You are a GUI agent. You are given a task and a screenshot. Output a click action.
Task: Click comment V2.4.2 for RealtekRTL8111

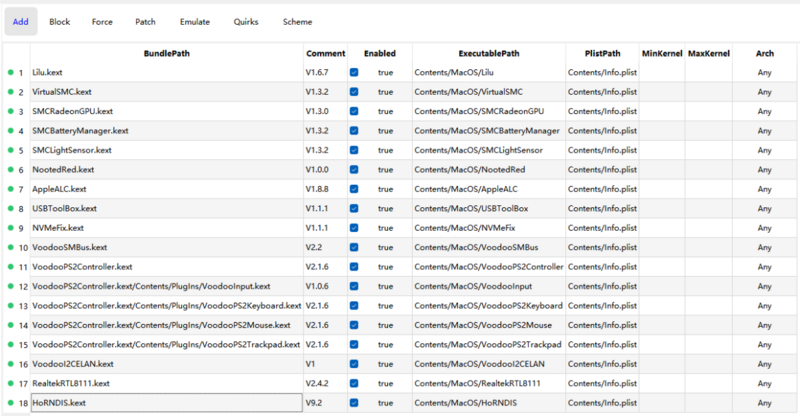tap(326, 383)
